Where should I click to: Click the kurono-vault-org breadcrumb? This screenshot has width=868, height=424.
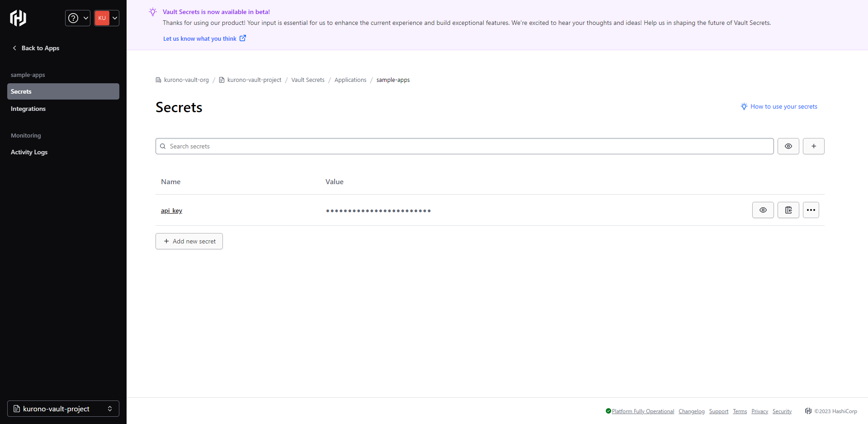click(x=182, y=80)
